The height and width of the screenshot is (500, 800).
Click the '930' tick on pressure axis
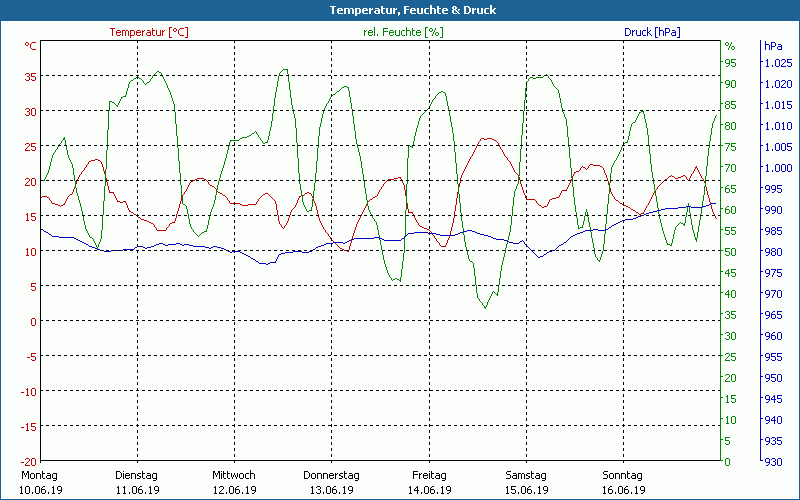click(x=773, y=462)
